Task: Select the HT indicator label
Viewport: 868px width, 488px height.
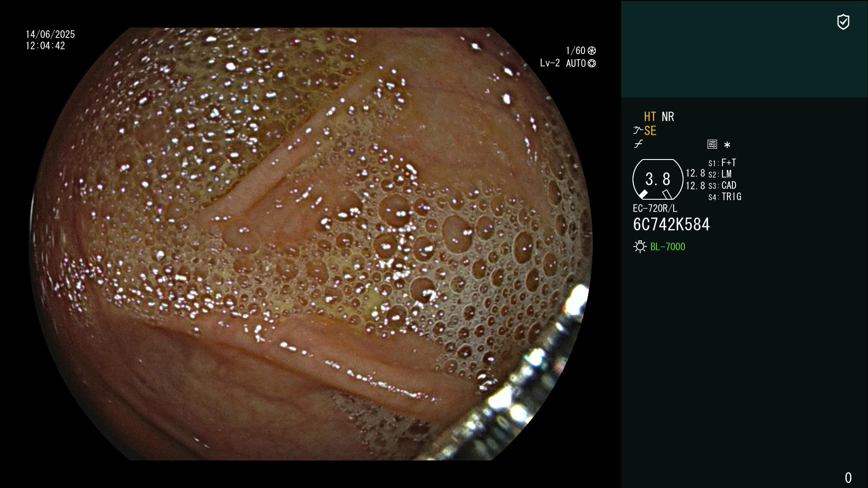Action: tap(650, 117)
